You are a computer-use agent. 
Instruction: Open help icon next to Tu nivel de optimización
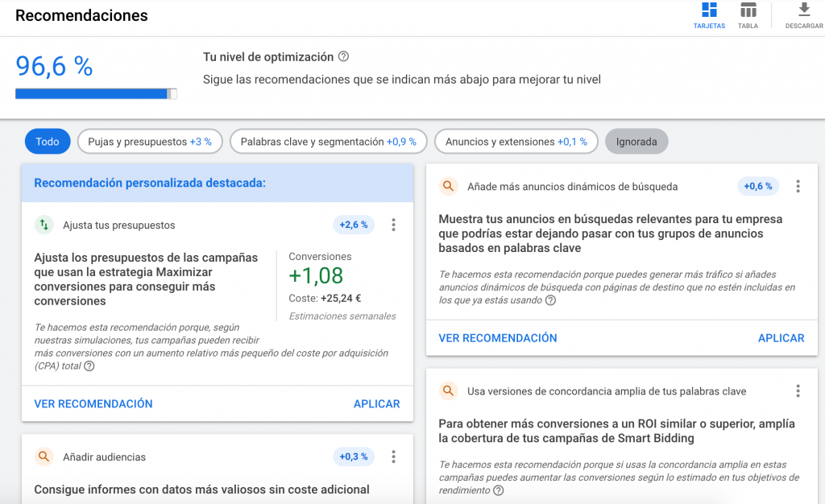344,57
